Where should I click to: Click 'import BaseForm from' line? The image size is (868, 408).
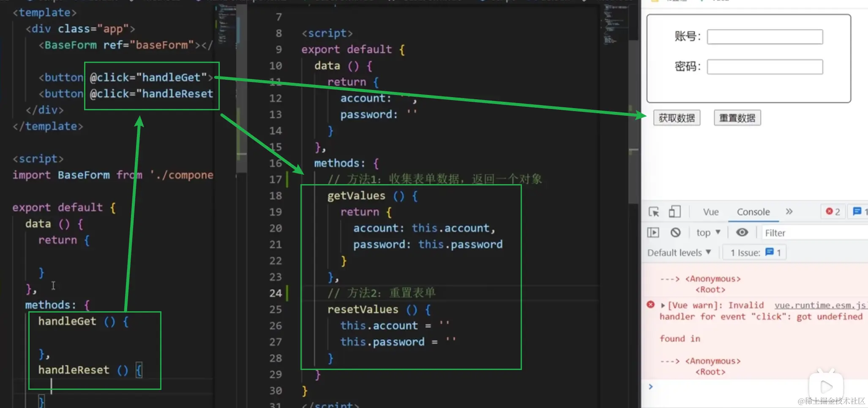pos(77,175)
